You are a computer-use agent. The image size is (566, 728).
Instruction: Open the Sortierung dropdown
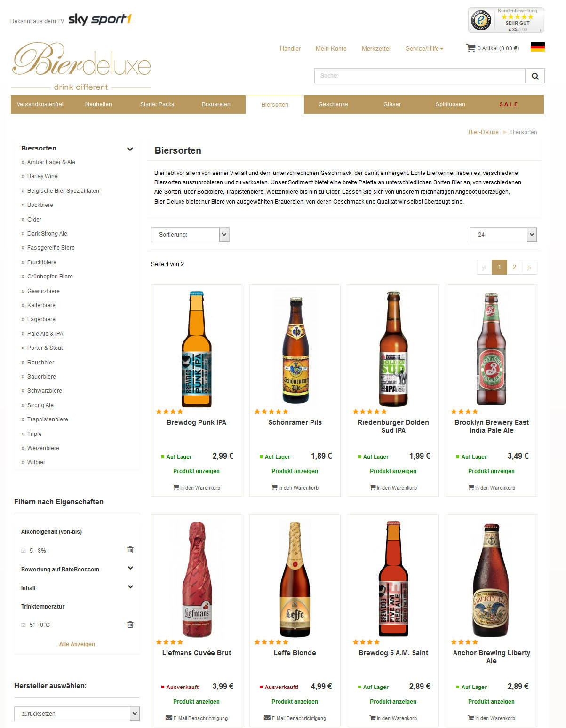tap(190, 235)
